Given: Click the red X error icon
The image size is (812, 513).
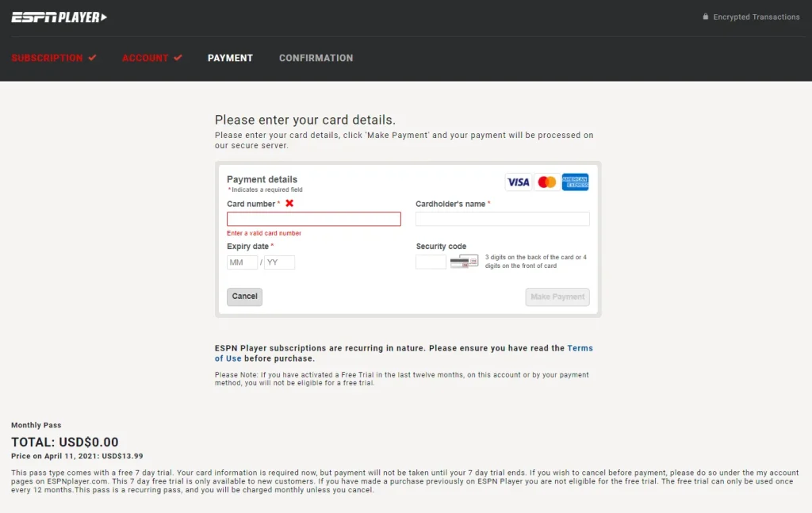Looking at the screenshot, I should (x=289, y=204).
